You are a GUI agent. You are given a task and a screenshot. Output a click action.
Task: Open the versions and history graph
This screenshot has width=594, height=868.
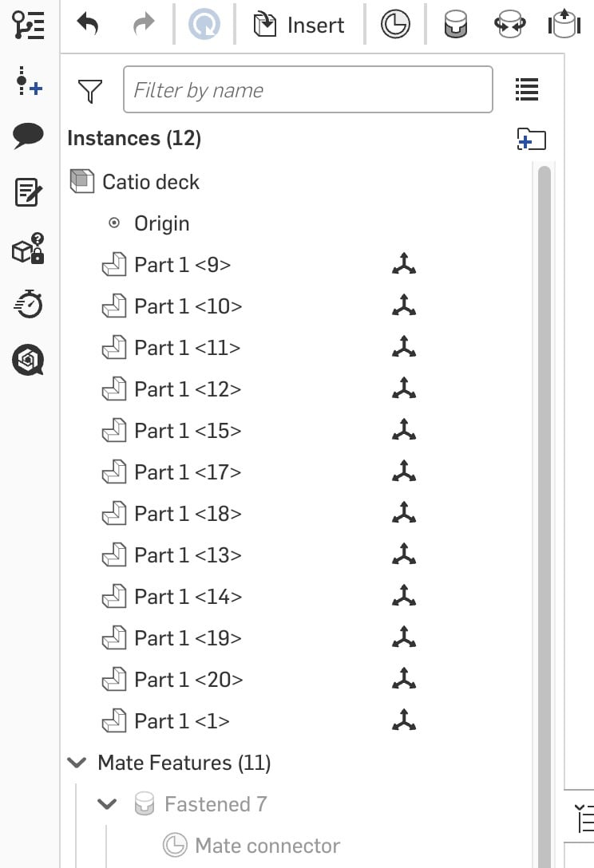[x=28, y=26]
